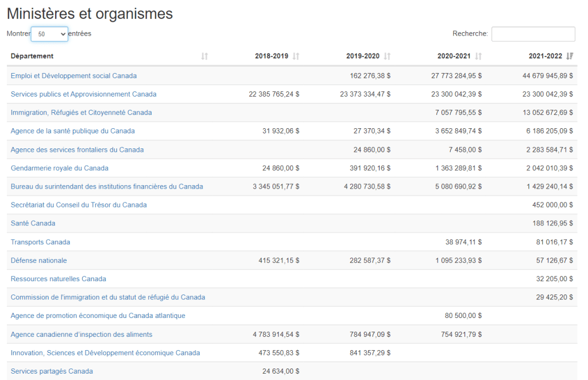Screen dimensions: 588x380
Task: Open Agence de la santé publique du Canada
Action: pyautogui.click(x=72, y=131)
